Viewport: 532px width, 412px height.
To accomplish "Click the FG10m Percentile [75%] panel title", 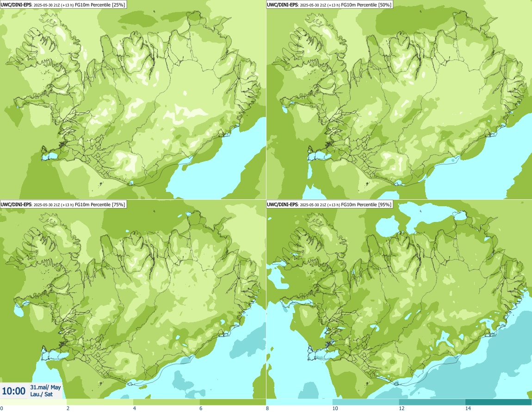I will point(63,204).
